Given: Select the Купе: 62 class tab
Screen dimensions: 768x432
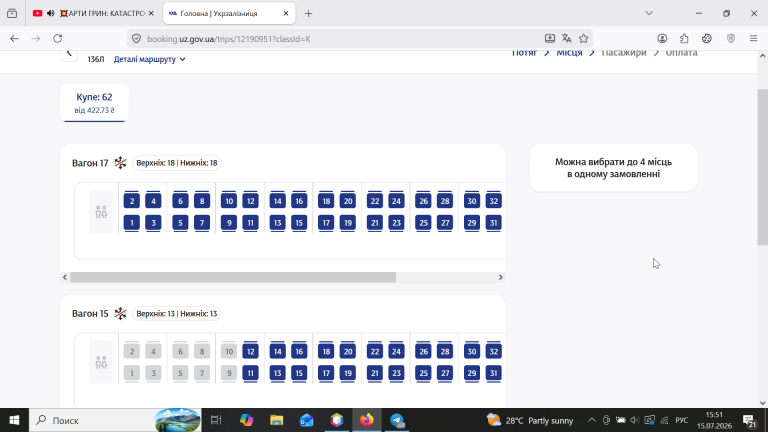Looking at the screenshot, I should point(95,103).
